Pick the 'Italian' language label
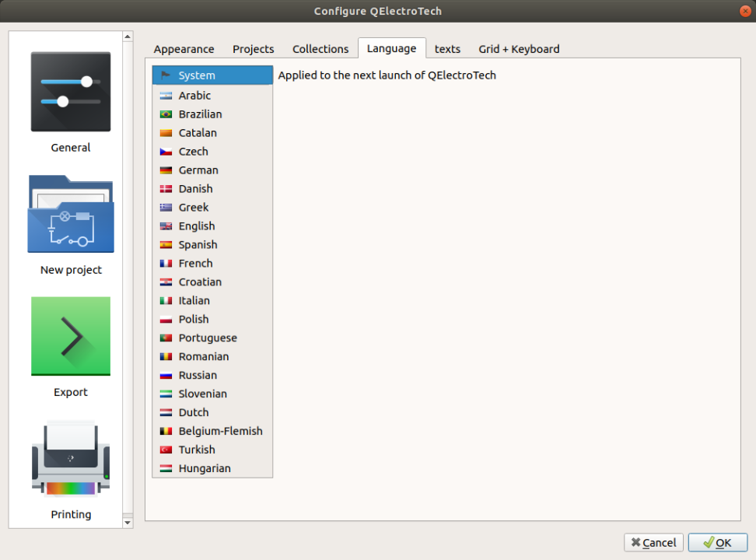Viewport: 756px width, 560px height. [194, 301]
